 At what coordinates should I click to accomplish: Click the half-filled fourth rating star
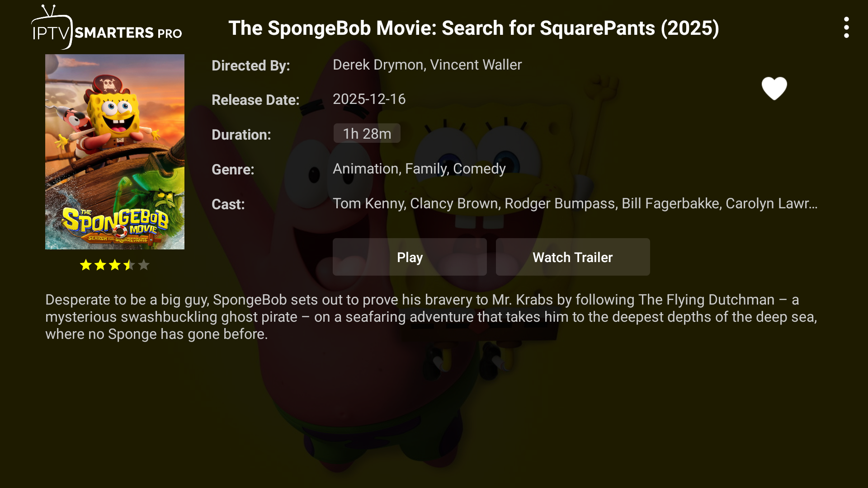click(129, 265)
